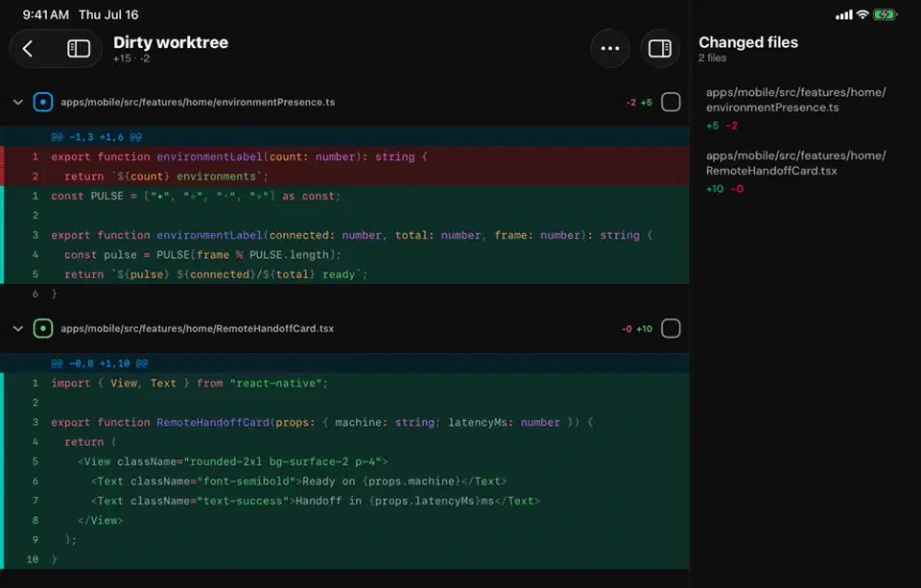Click the Wi-Fi status icon
Screen dimensions: 921x588
pyautogui.click(x=862, y=14)
